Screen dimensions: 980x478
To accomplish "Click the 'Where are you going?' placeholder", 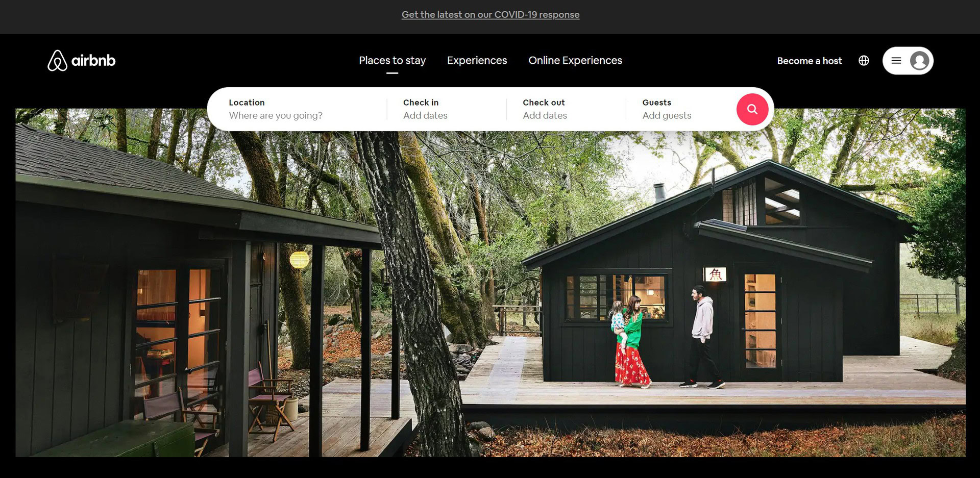I will point(276,116).
